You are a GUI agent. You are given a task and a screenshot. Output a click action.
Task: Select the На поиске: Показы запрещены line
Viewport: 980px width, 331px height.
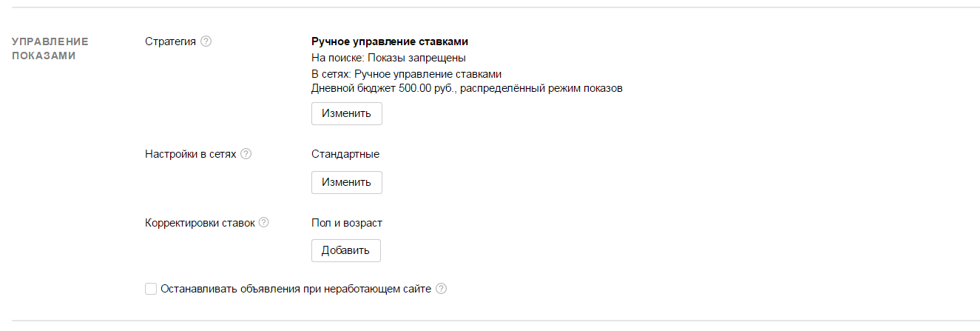(x=388, y=58)
